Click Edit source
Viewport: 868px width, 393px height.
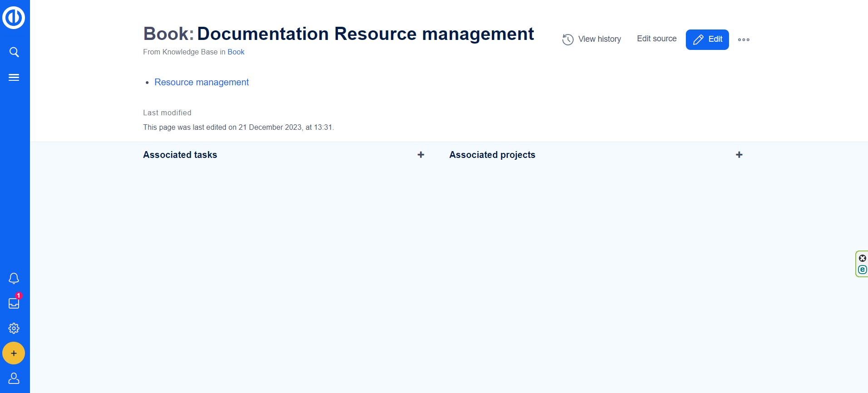tap(656, 39)
